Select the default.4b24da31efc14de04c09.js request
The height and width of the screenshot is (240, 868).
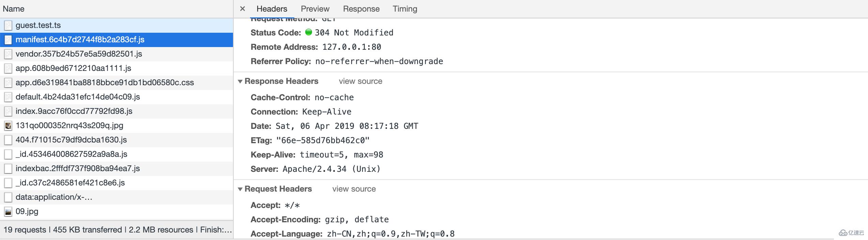click(117, 97)
